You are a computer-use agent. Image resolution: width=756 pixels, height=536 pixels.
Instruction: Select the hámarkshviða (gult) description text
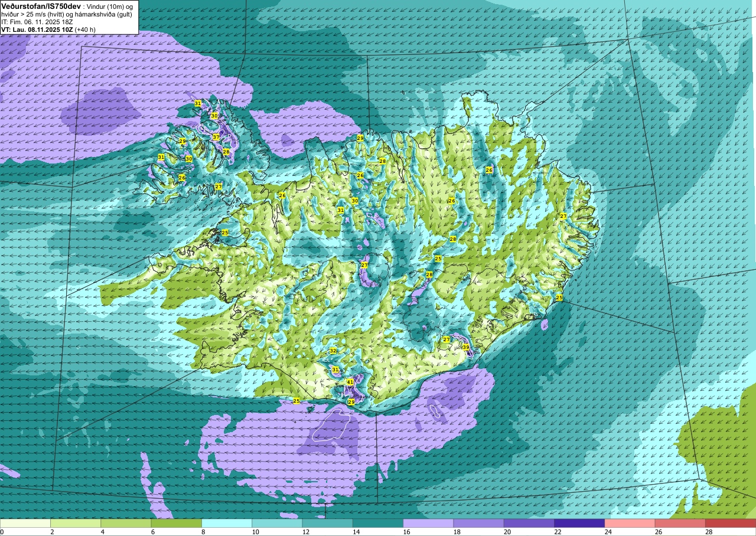coord(105,14)
